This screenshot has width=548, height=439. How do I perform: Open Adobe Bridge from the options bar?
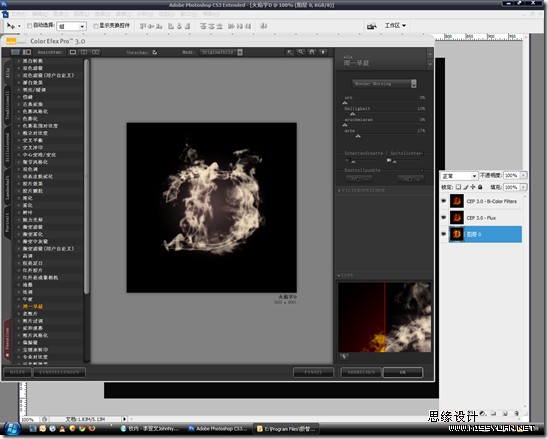coord(372,26)
